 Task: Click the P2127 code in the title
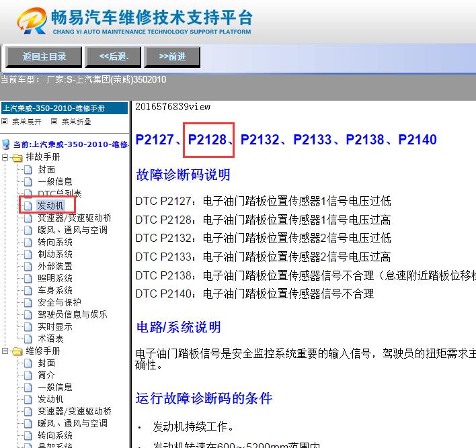155,140
